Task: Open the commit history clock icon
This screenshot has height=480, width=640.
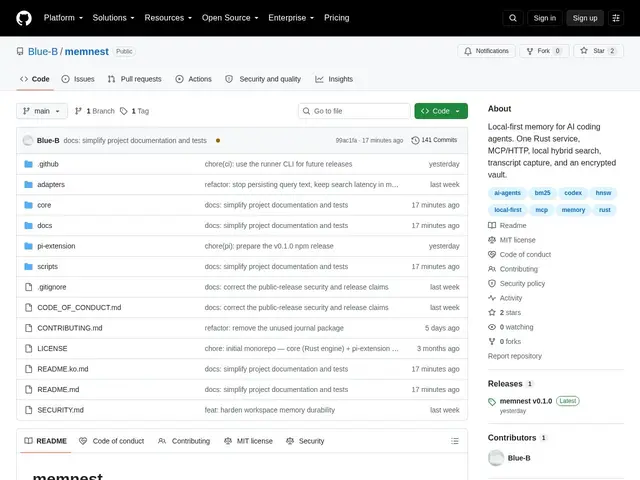Action: pyautogui.click(x=415, y=140)
